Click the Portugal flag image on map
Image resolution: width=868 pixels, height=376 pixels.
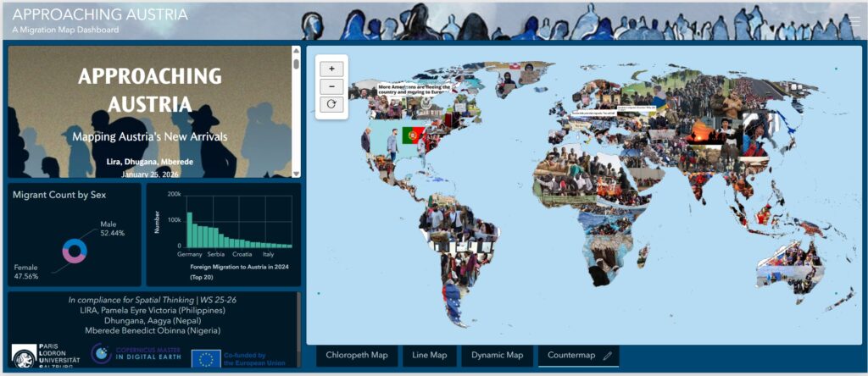pyautogui.click(x=414, y=135)
